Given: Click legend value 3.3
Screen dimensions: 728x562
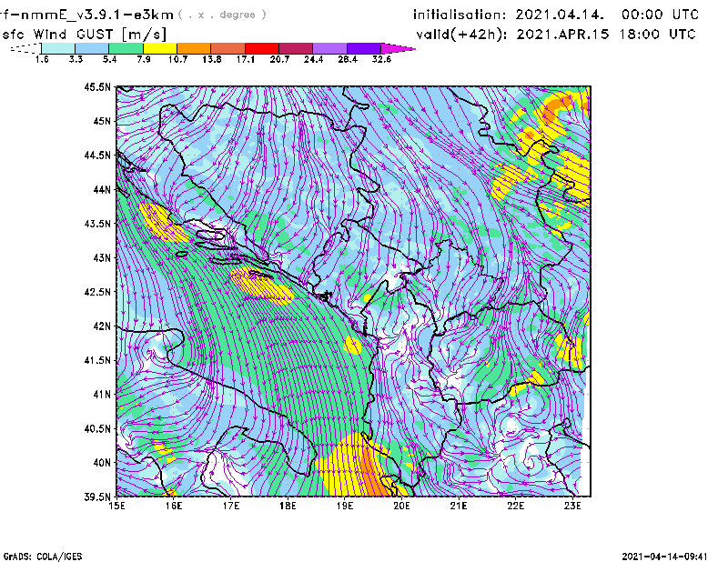Looking at the screenshot, I should pyautogui.click(x=76, y=59).
